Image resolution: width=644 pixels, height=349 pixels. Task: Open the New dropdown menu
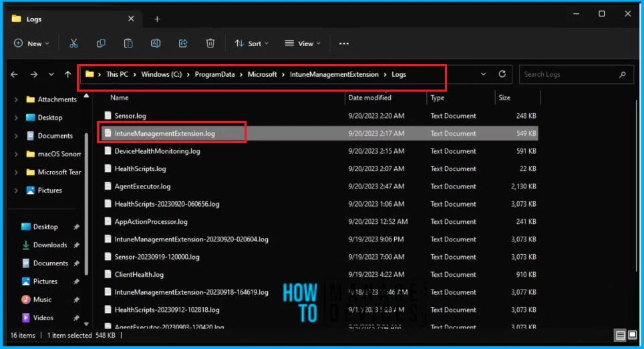[31, 43]
